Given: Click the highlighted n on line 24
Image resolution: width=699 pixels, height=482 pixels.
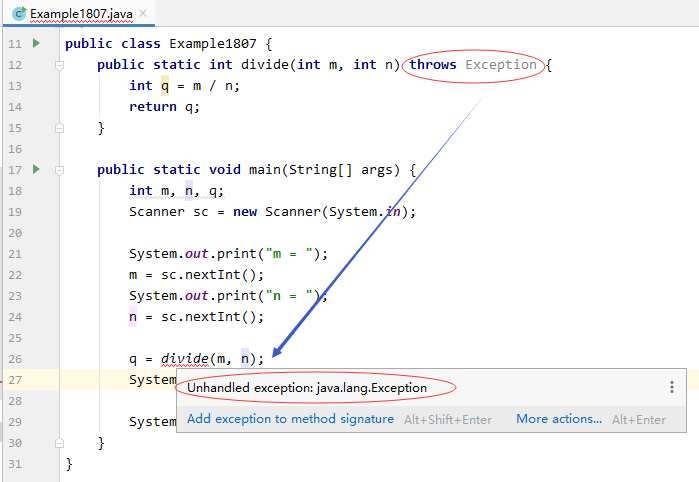Looking at the screenshot, I should coord(133,317).
